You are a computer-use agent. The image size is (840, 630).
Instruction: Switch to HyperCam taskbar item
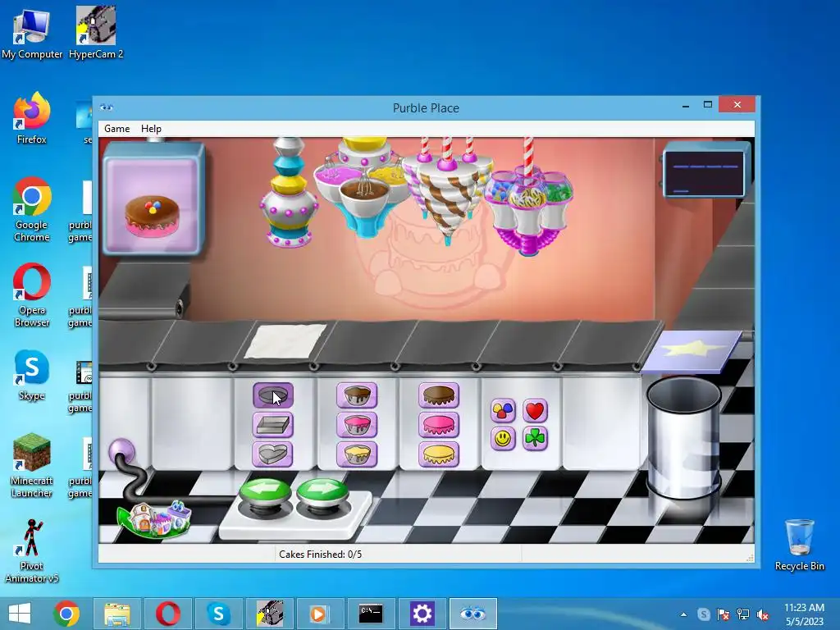[269, 614]
